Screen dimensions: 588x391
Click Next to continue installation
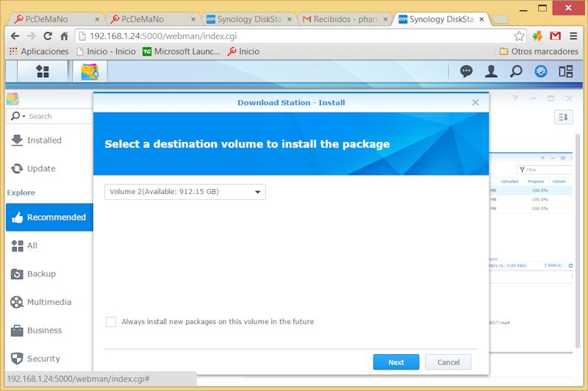pyautogui.click(x=396, y=362)
